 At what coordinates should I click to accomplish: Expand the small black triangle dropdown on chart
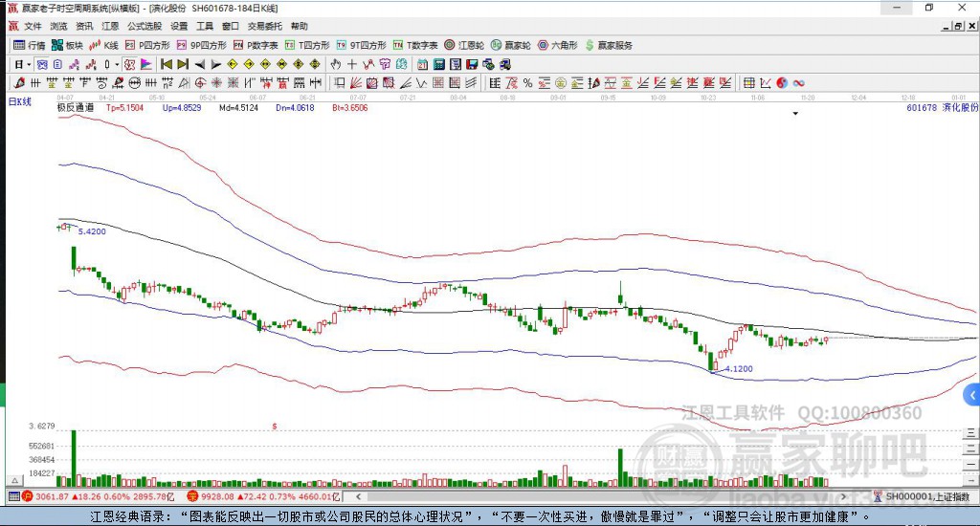(795, 114)
